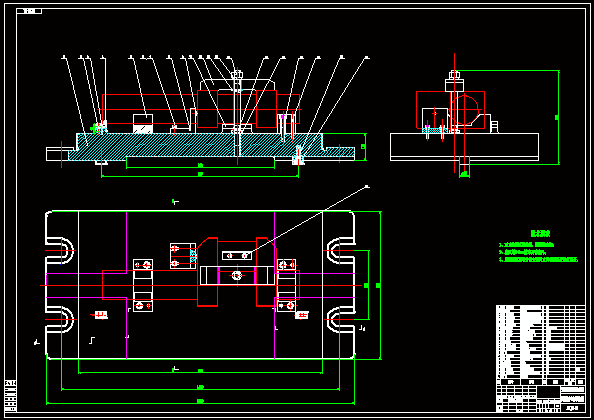Viewport: 594px width, 420px height.
Task: Select the revision strip at frame's bottom-left corner
Action: (x=11, y=396)
